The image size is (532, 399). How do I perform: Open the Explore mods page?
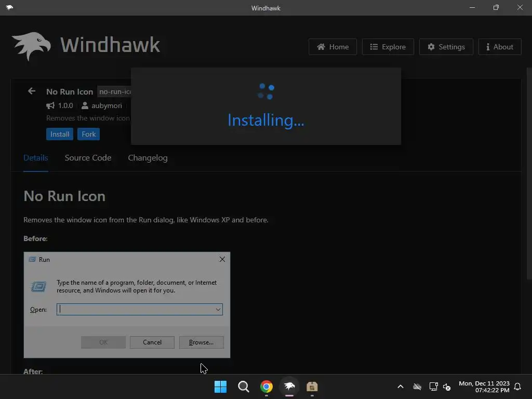(388, 47)
